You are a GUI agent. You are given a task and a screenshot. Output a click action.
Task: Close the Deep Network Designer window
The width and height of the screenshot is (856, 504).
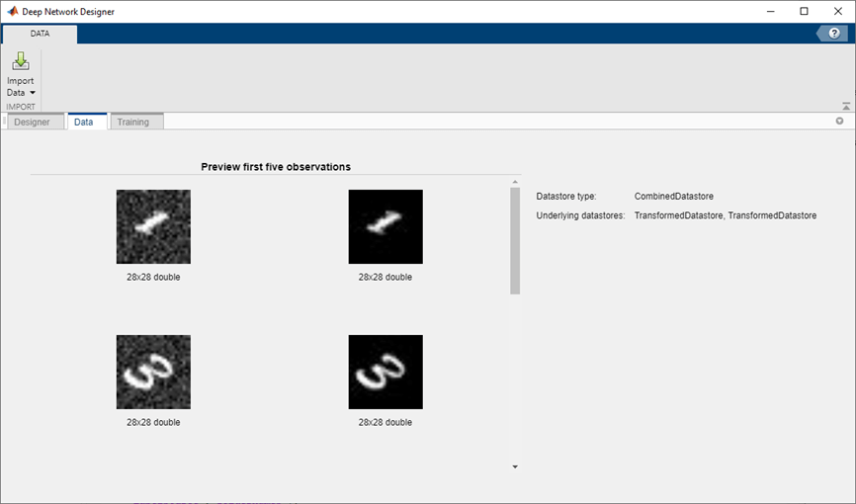click(838, 12)
